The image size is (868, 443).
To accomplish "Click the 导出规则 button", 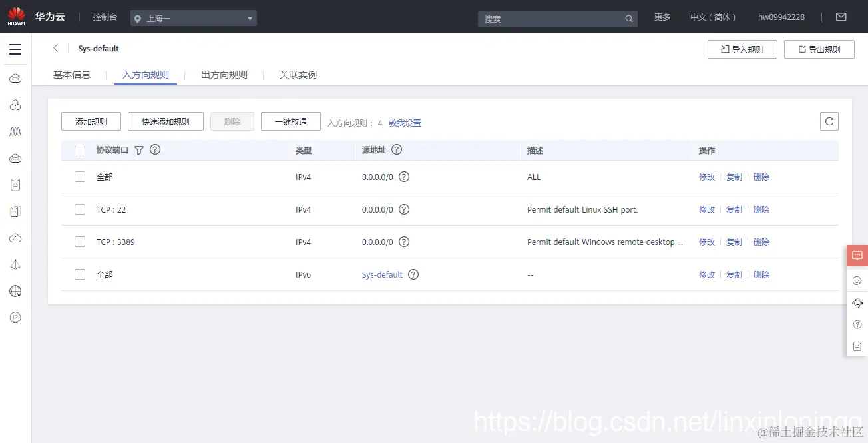I will [819, 49].
